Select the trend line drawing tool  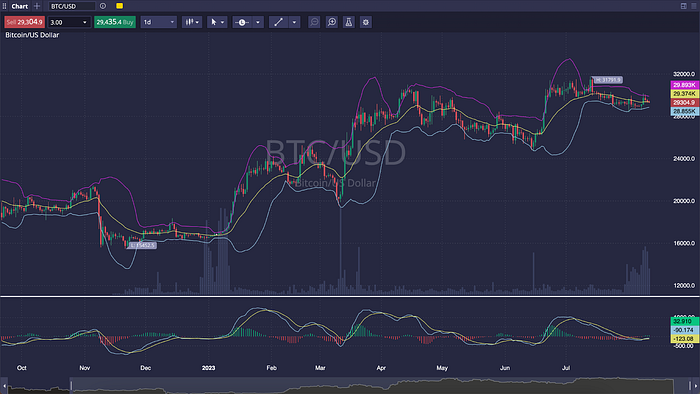[x=279, y=22]
